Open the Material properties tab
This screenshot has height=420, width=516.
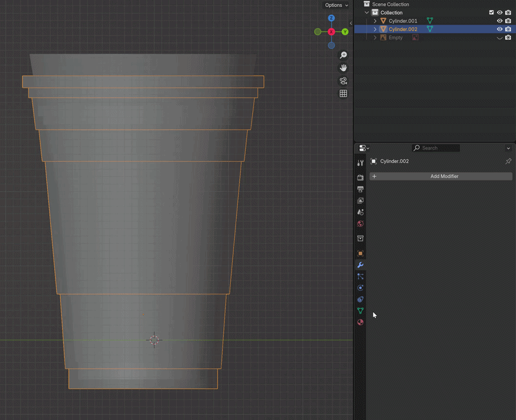361,322
